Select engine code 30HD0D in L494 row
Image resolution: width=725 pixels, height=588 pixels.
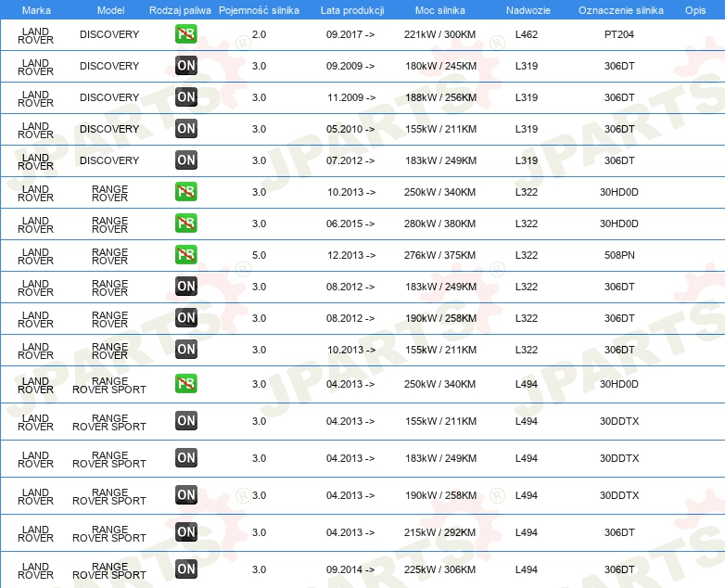pyautogui.click(x=618, y=384)
